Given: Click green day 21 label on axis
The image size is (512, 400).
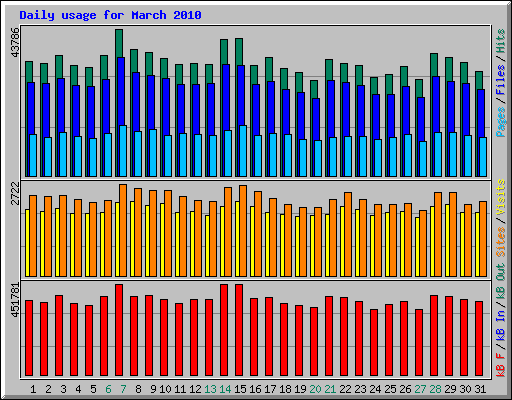Looking at the screenshot, I should tap(330, 389).
